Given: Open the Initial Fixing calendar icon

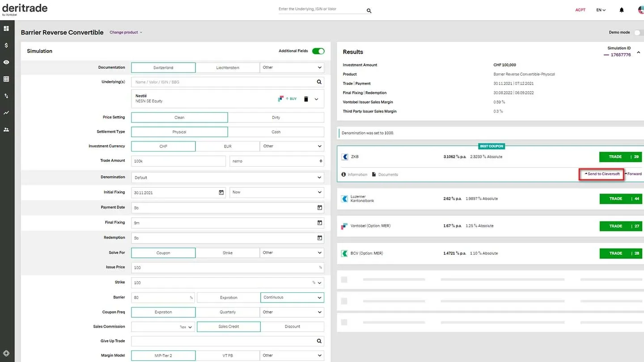Looking at the screenshot, I should (x=221, y=192).
